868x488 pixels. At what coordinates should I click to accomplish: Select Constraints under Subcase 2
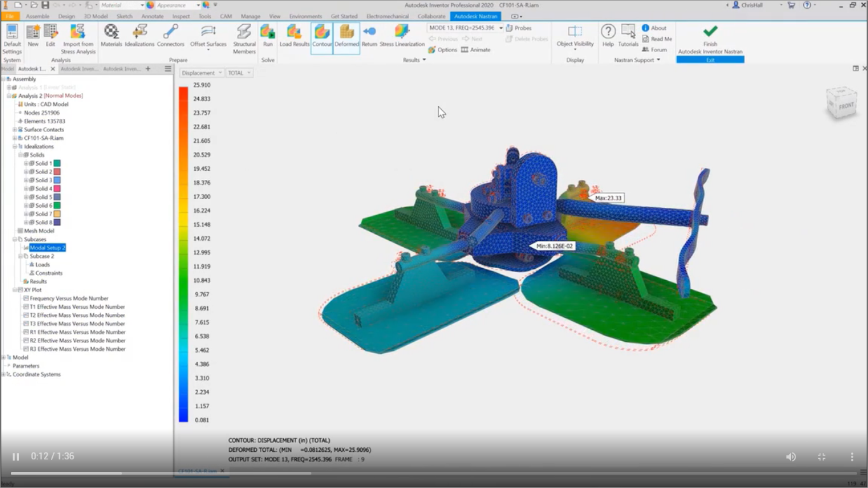click(x=49, y=273)
